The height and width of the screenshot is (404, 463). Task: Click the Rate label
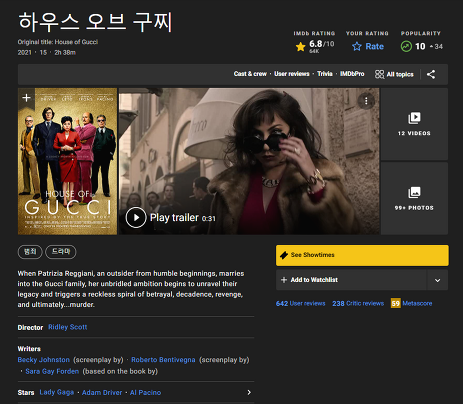pos(375,46)
